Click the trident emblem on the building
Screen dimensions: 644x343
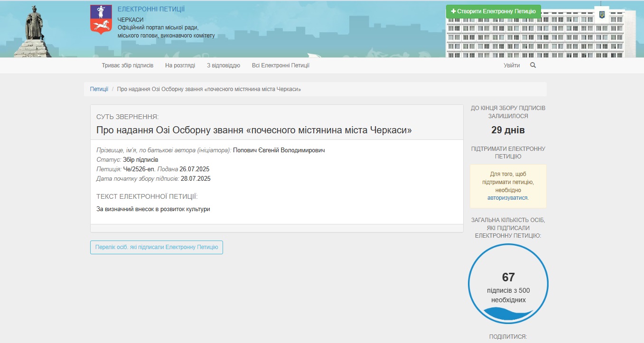pyautogui.click(x=602, y=15)
